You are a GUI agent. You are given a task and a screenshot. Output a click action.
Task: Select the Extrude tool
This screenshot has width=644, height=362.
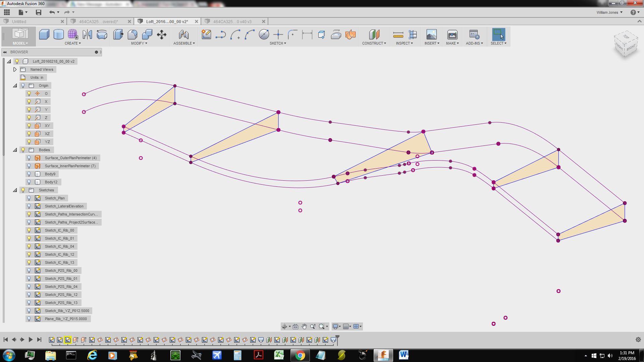click(44, 34)
